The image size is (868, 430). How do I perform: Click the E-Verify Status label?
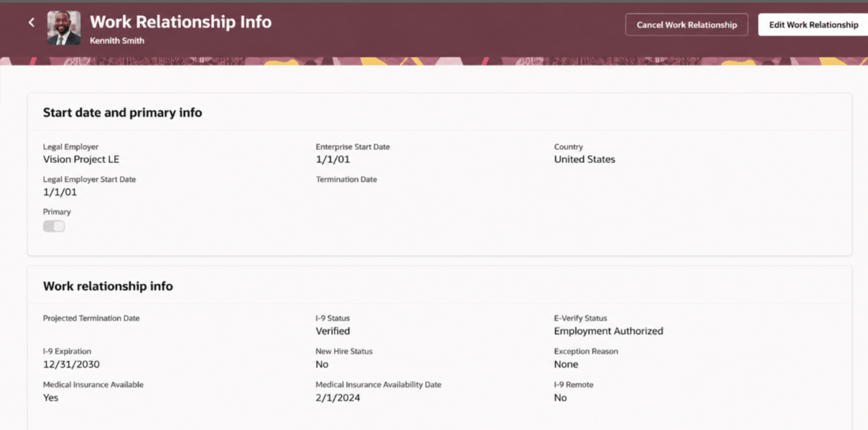tap(580, 318)
